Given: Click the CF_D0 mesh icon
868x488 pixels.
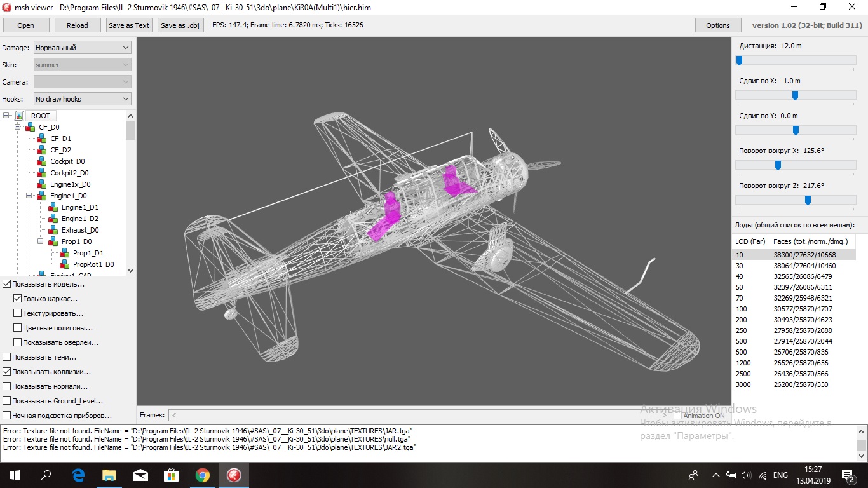Looking at the screenshot, I should coord(31,127).
